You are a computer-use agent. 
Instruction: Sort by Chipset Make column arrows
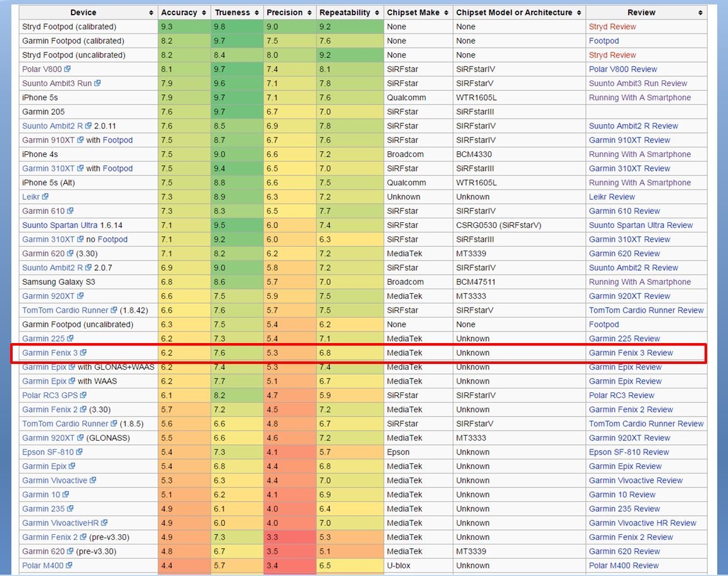coord(446,13)
